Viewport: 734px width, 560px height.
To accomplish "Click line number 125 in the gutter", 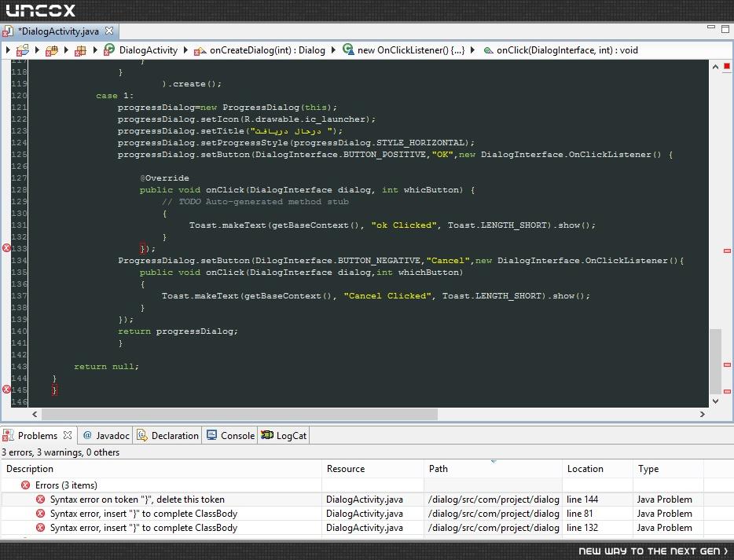I will pos(19,155).
